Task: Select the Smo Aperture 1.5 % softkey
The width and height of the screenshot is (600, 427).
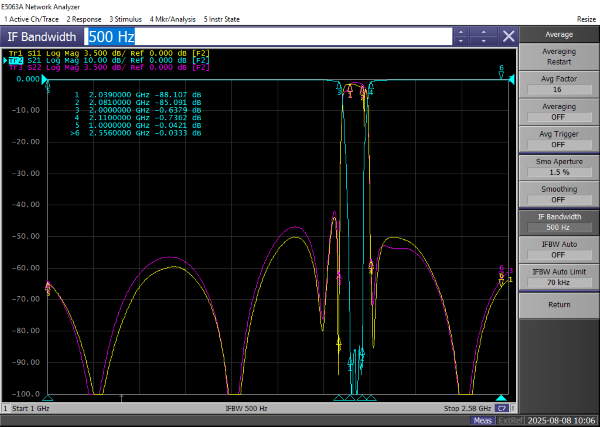Action: pos(558,167)
